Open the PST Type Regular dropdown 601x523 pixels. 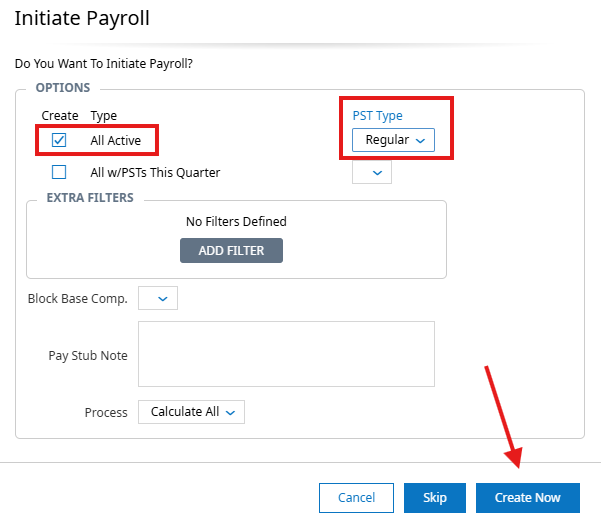tap(393, 140)
